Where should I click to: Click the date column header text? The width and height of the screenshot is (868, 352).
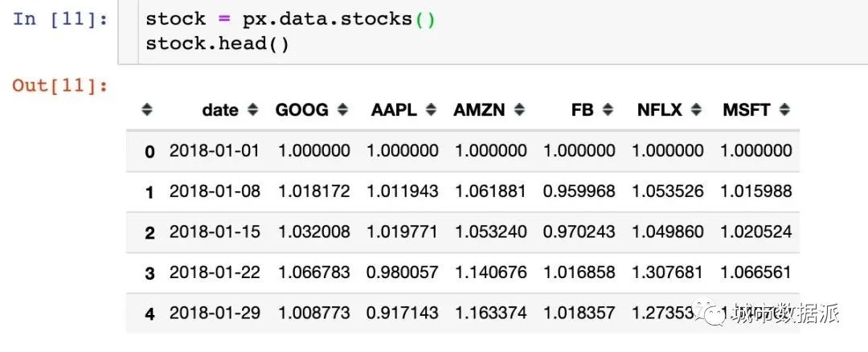click(x=220, y=110)
